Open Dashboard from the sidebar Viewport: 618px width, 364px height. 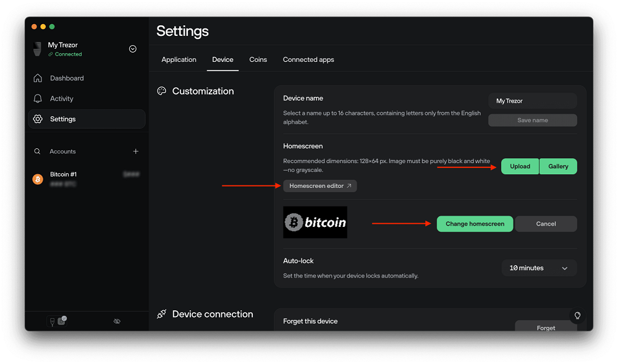pos(87,78)
